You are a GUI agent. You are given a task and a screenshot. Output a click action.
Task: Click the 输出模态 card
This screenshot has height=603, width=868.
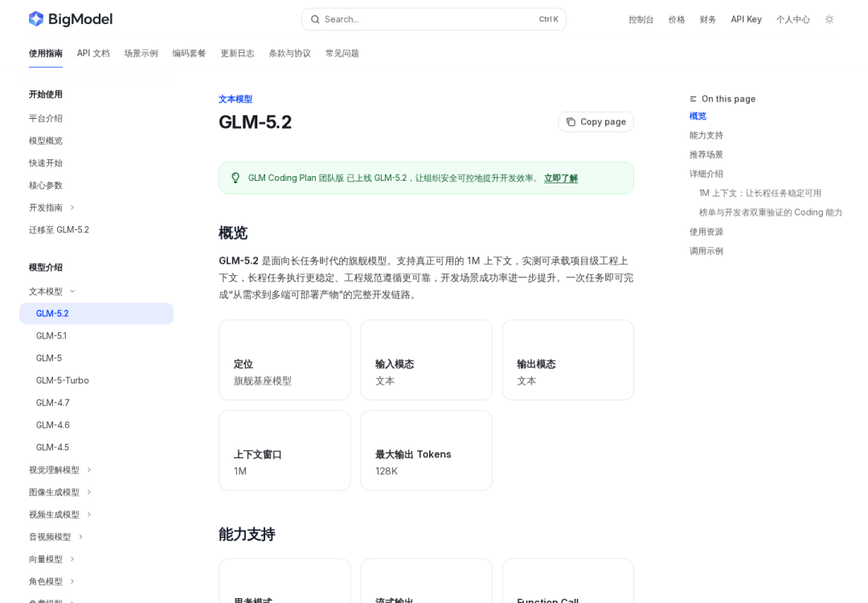[568, 360]
